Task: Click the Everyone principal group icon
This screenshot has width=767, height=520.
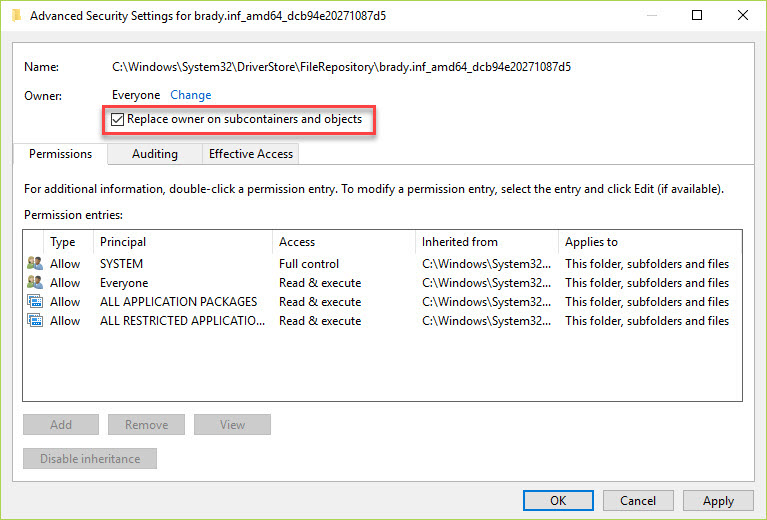Action: (35, 283)
